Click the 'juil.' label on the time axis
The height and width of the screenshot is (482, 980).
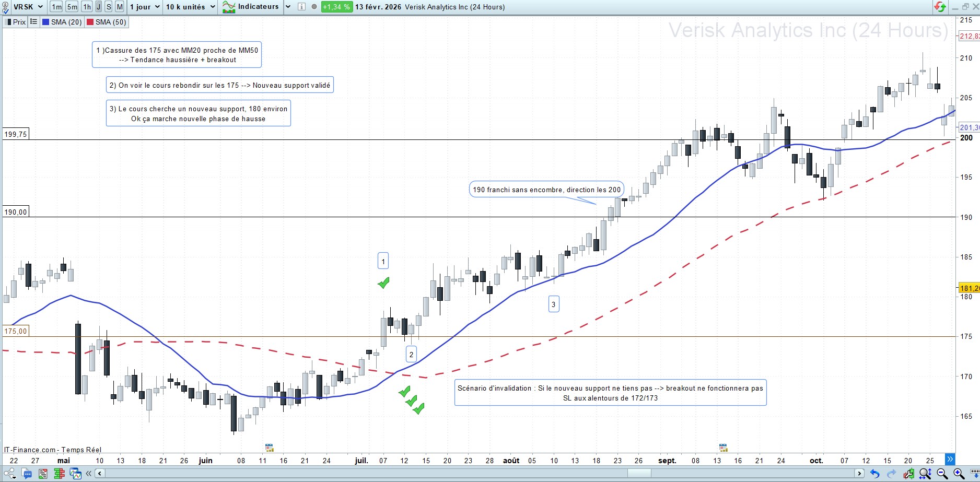click(x=361, y=461)
